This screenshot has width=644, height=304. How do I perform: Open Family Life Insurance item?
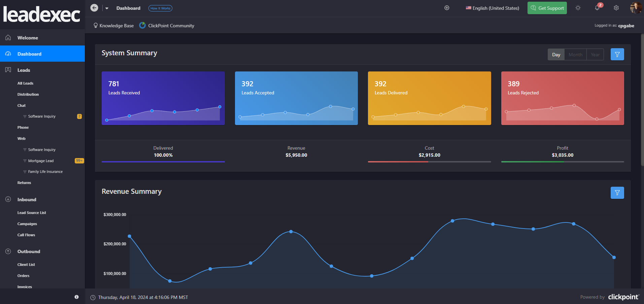[x=45, y=172]
